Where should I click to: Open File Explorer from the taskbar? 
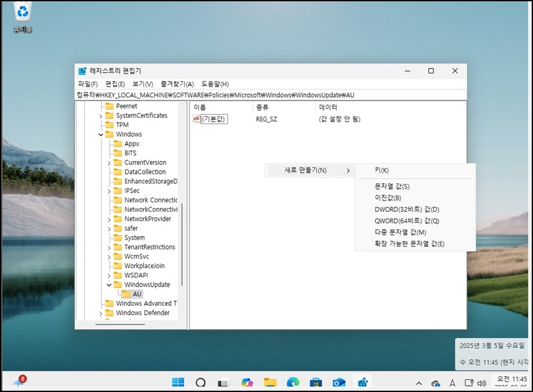tap(270, 382)
